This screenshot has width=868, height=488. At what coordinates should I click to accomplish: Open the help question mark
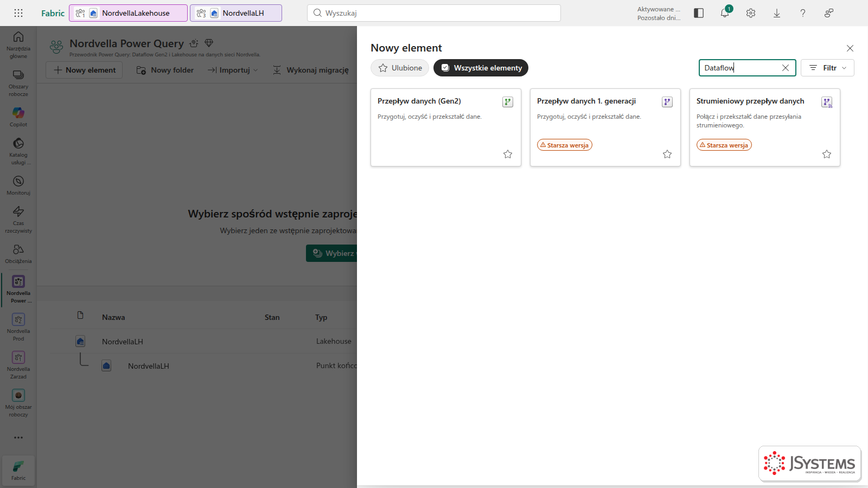(x=803, y=13)
